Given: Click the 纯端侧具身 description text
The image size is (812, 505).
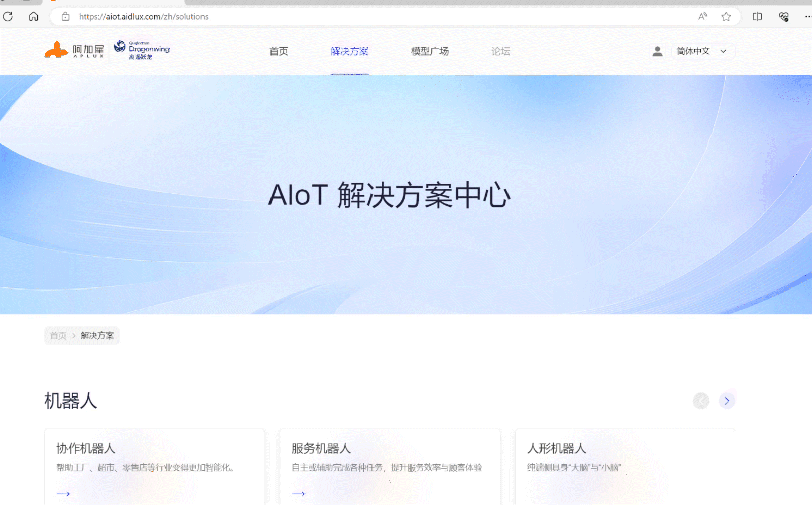Looking at the screenshot, I should pos(574,467).
